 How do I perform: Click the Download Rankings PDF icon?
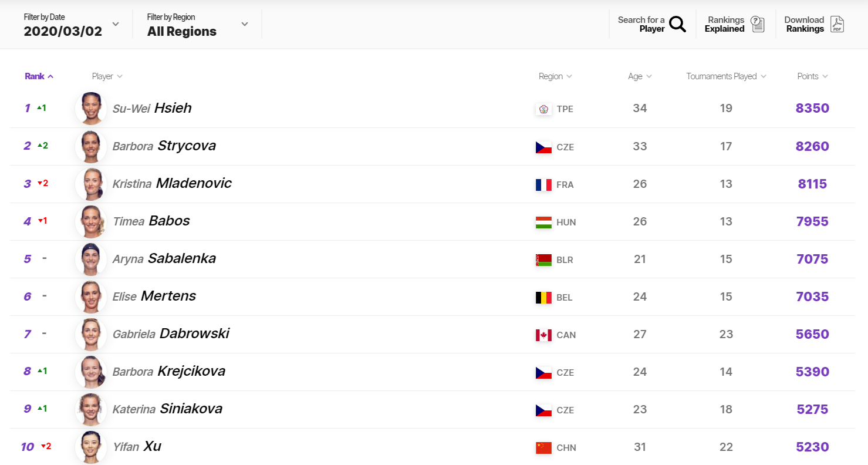pyautogui.click(x=837, y=24)
